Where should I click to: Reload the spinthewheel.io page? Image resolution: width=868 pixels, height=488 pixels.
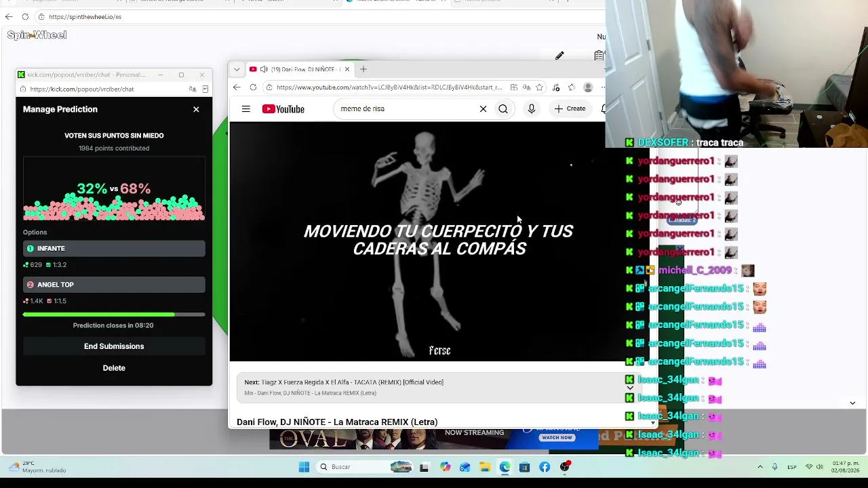(25, 16)
